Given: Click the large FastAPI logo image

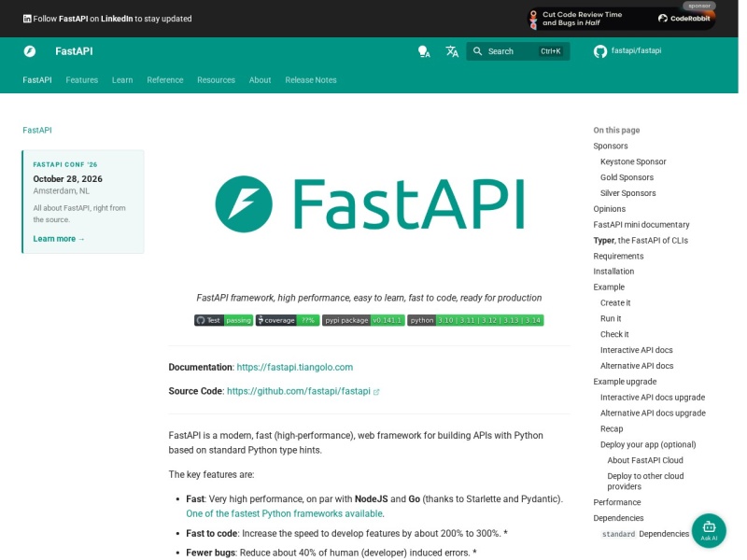Looking at the screenshot, I should pos(370,203).
